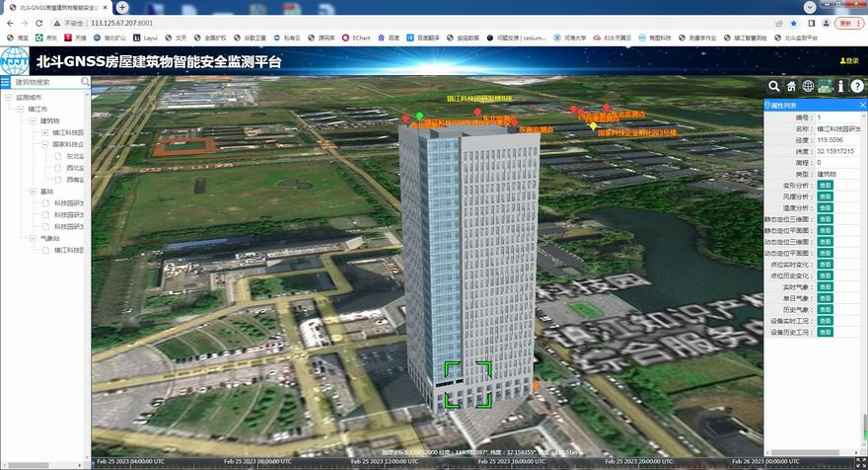Viewport: 868px width, 470px height.
Task: Click 查看 button for 静态定位三维图
Action: 825,219
